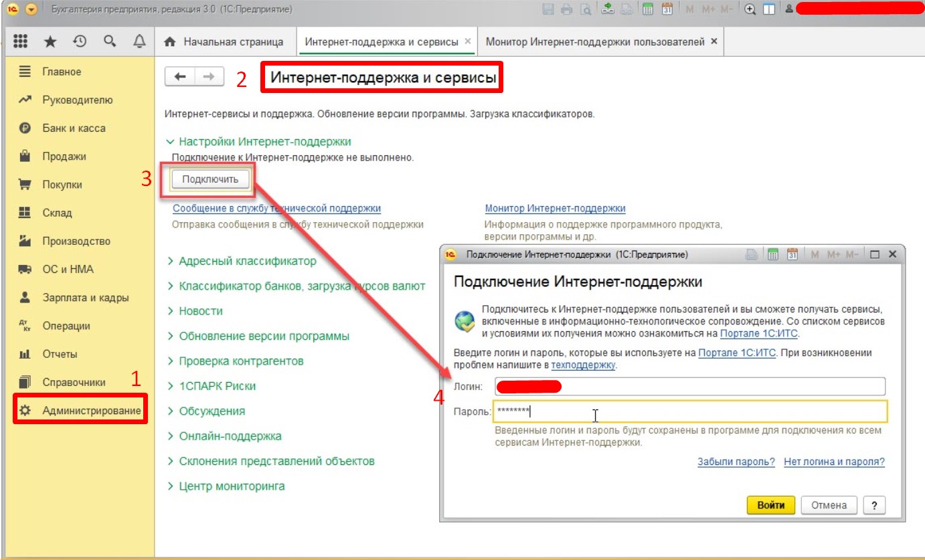Open calculator in the Подключение dialog title bar

773,255
